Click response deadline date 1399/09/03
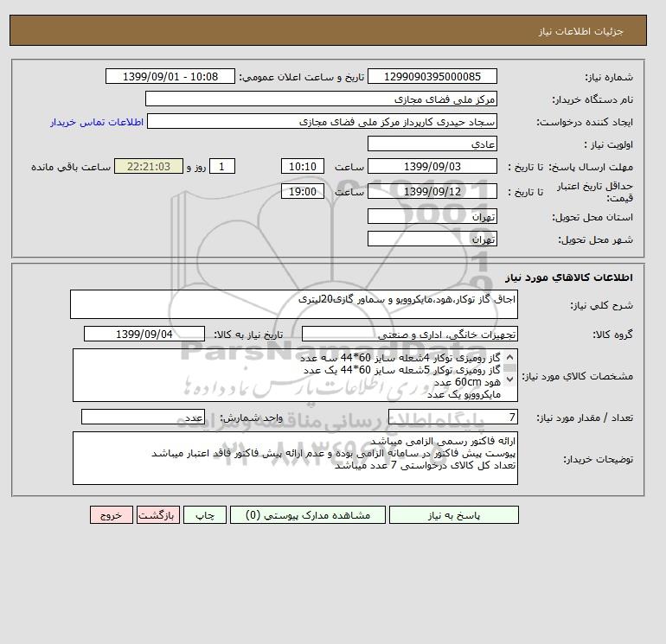 (432, 167)
